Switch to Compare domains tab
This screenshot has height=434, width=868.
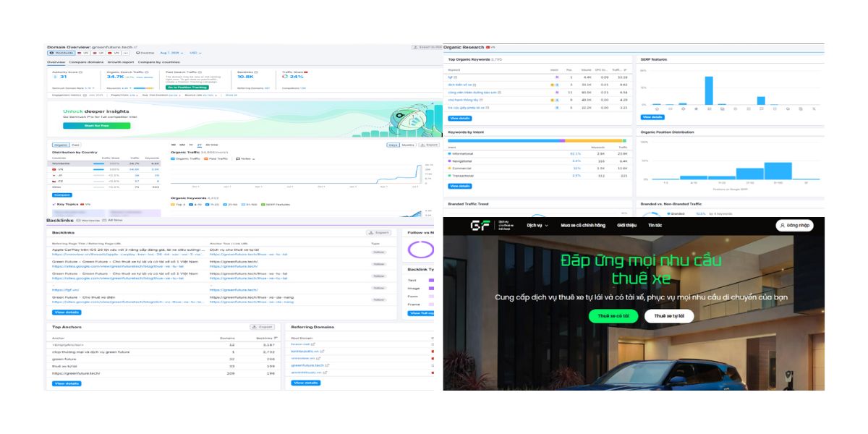click(86, 62)
